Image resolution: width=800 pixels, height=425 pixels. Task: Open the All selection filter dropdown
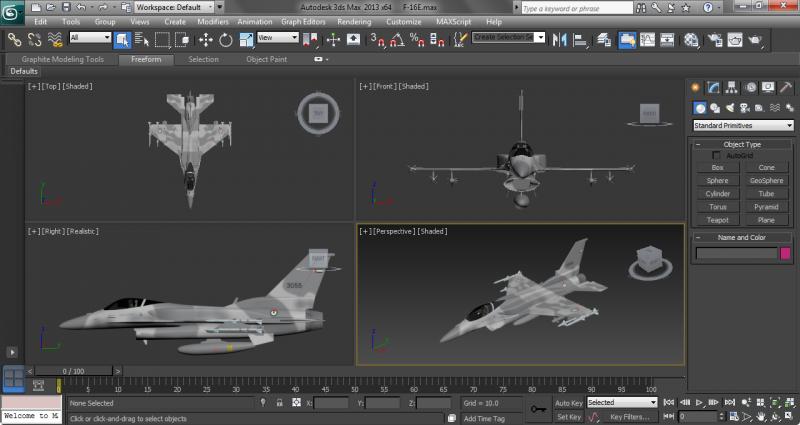click(90, 37)
